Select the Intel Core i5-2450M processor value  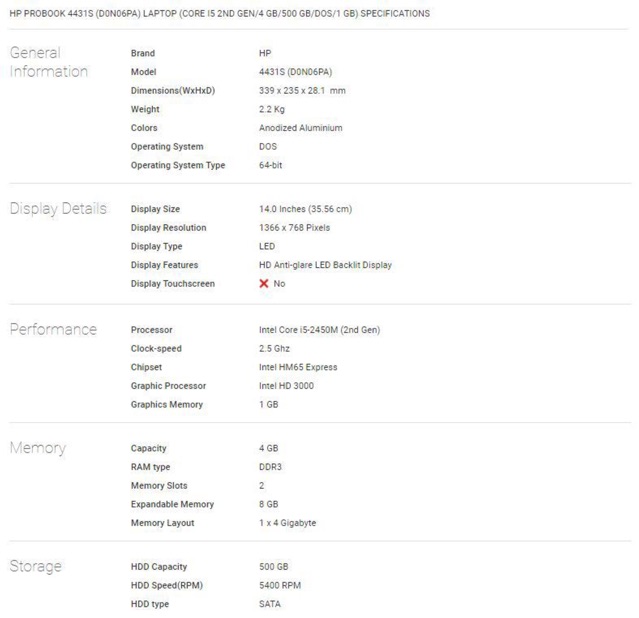[319, 330]
